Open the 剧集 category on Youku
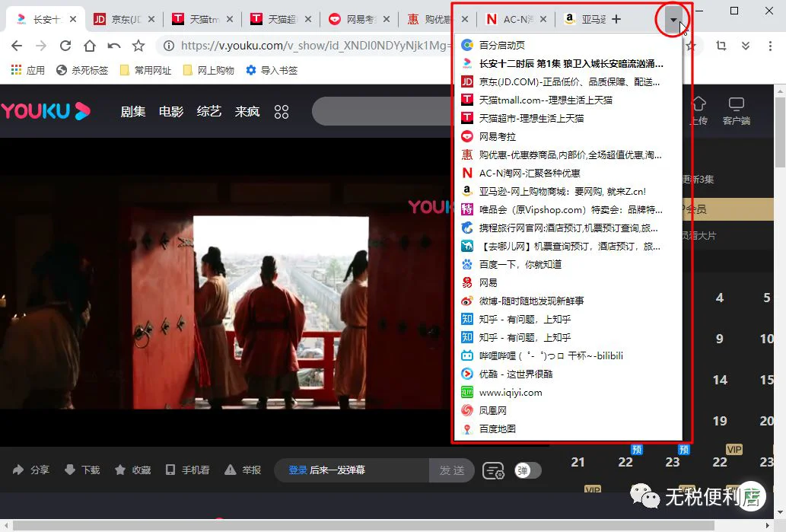 click(133, 111)
